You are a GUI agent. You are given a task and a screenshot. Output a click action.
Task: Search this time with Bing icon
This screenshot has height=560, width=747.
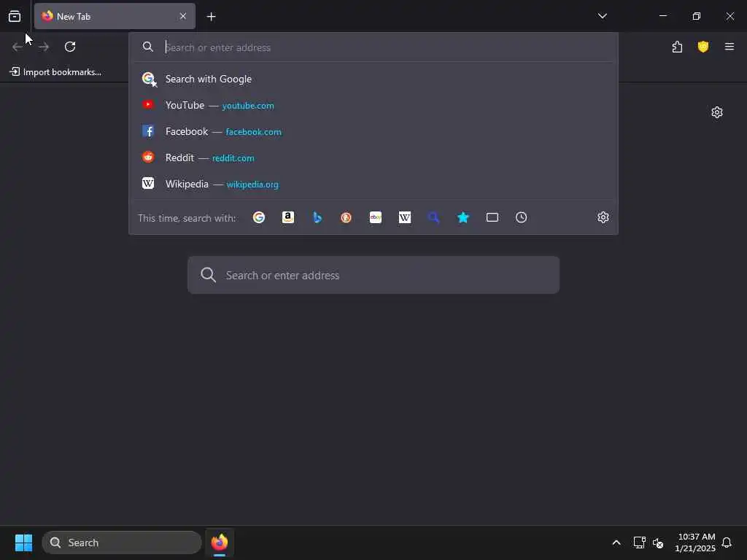pos(317,217)
